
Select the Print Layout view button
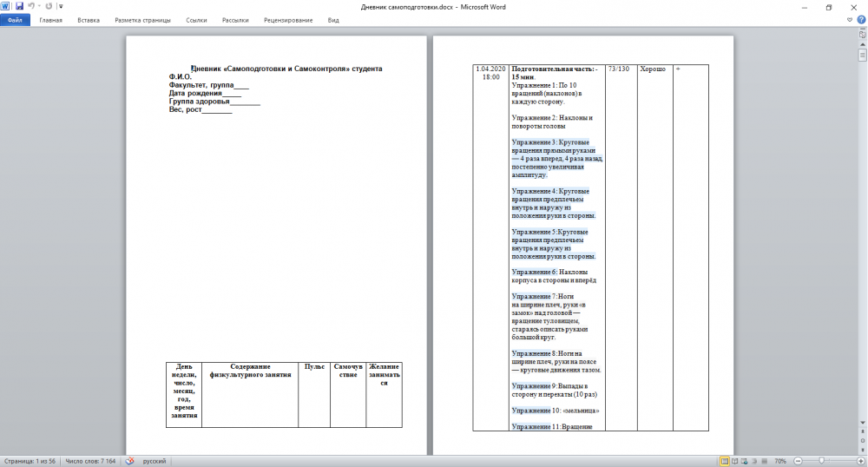pyautogui.click(x=724, y=461)
